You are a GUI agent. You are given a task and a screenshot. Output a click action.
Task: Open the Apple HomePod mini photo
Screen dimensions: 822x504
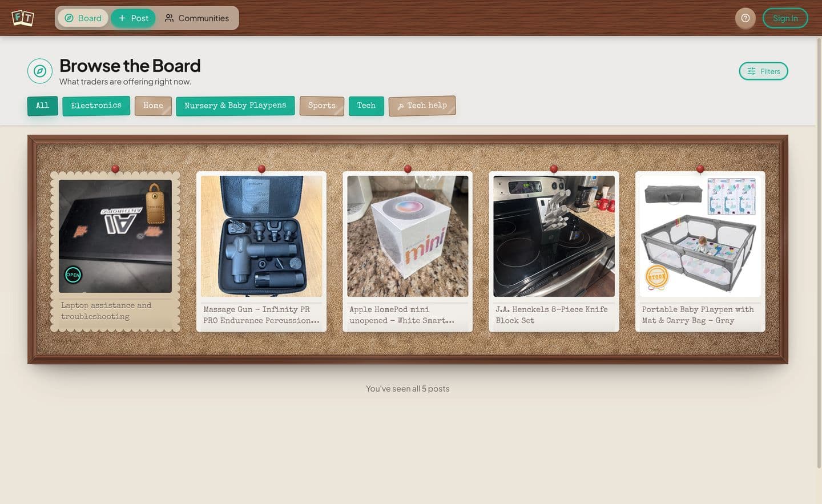pyautogui.click(x=408, y=236)
